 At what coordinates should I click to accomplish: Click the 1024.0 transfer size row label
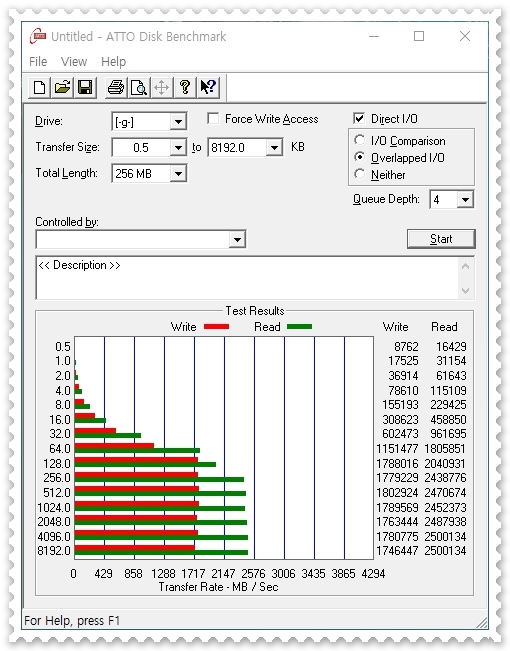pos(54,508)
